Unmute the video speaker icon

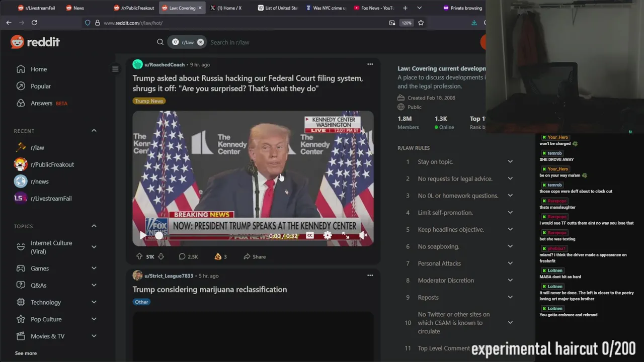coord(363,235)
